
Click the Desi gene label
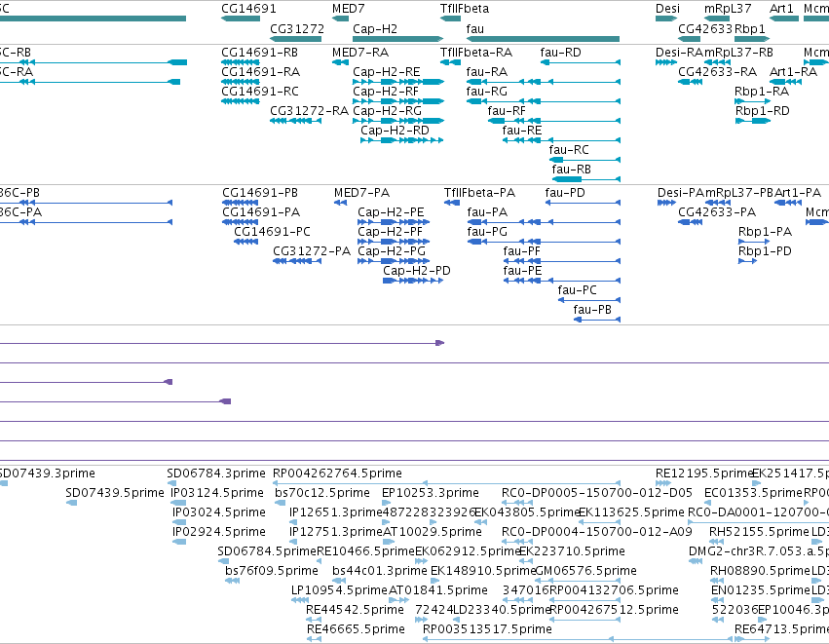tap(667, 9)
